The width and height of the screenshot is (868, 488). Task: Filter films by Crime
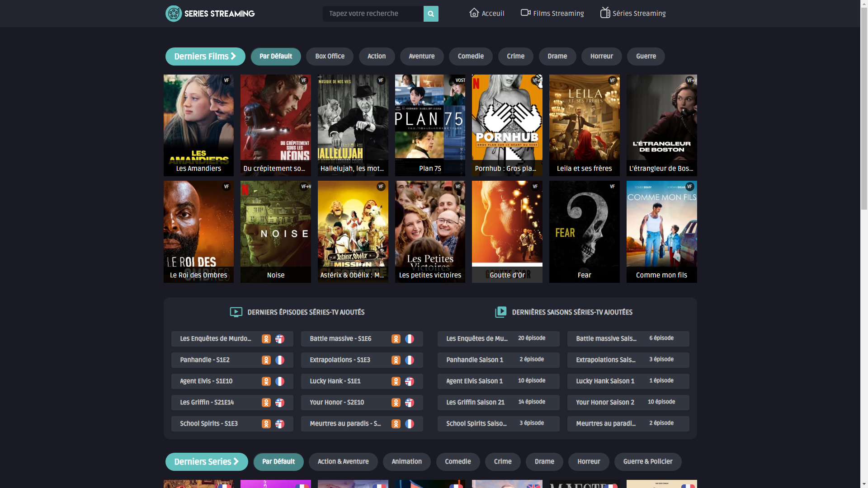pos(516,56)
